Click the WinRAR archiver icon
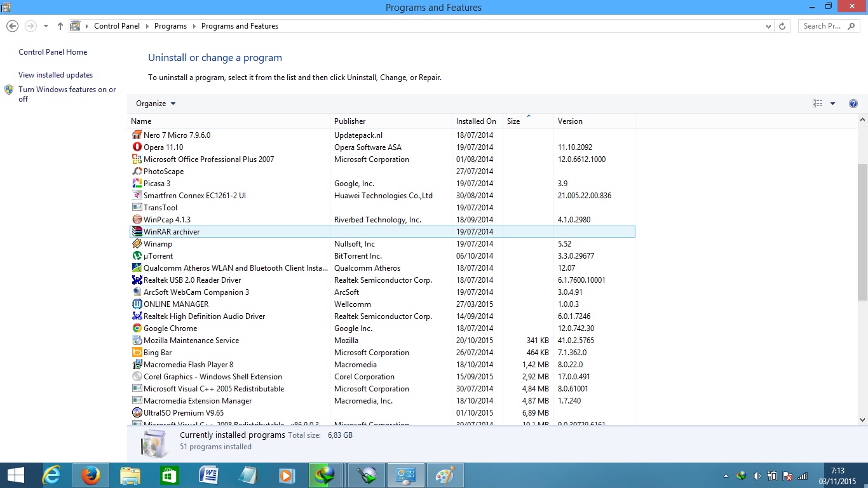The image size is (868, 488). click(x=137, y=231)
